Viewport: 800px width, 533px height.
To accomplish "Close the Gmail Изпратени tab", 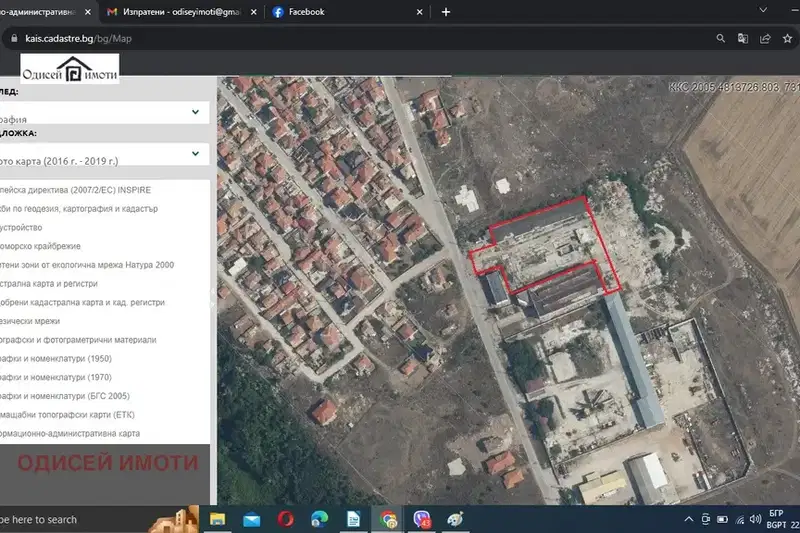I will [x=254, y=12].
